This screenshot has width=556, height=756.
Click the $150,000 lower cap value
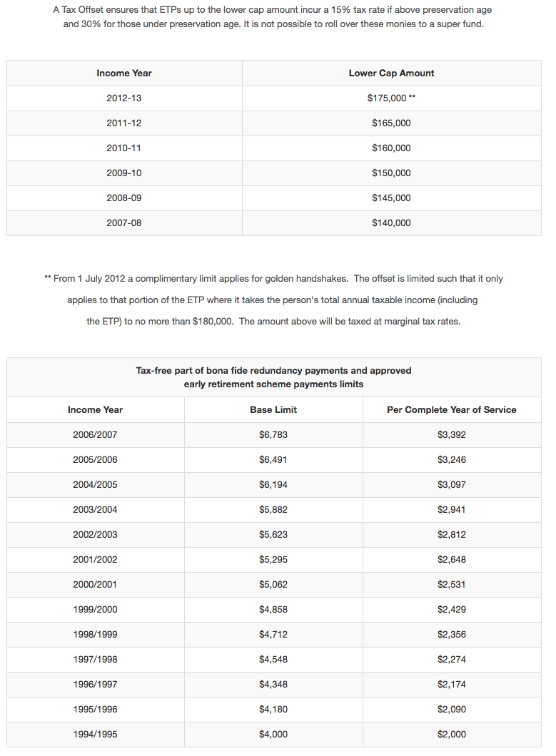point(391,173)
